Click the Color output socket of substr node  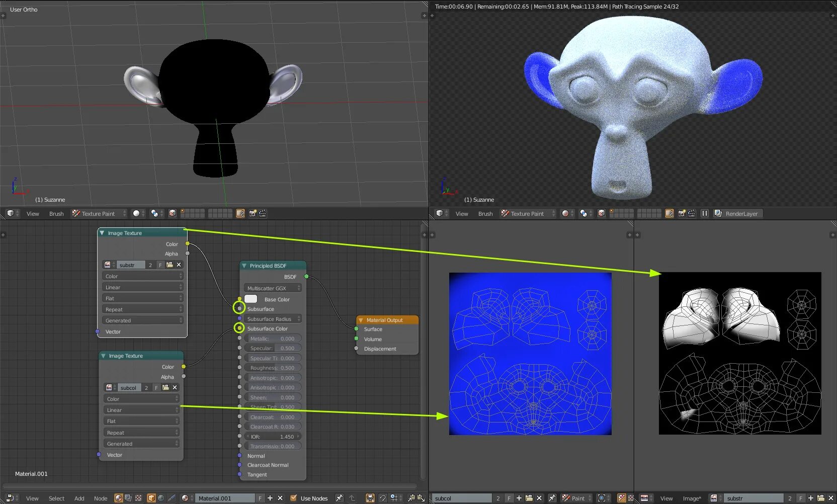click(188, 244)
